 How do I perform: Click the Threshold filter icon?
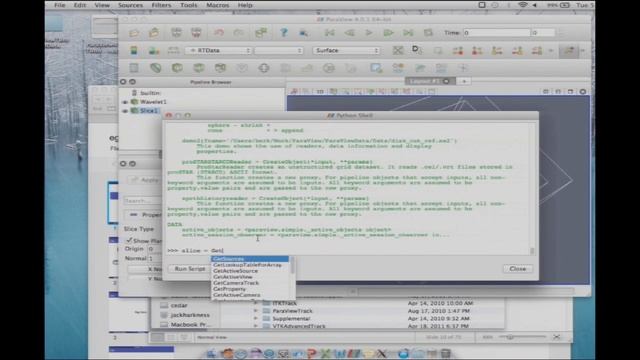coord(220,68)
